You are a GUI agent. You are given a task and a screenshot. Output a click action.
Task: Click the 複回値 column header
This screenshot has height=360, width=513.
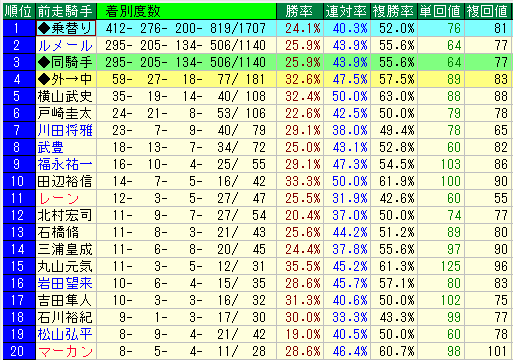click(x=488, y=11)
